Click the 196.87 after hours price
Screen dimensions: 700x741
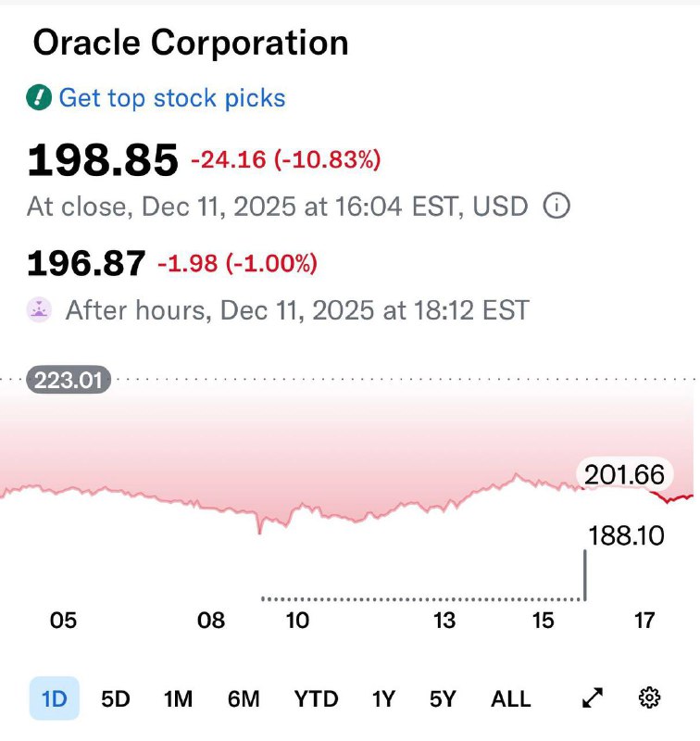[86, 264]
